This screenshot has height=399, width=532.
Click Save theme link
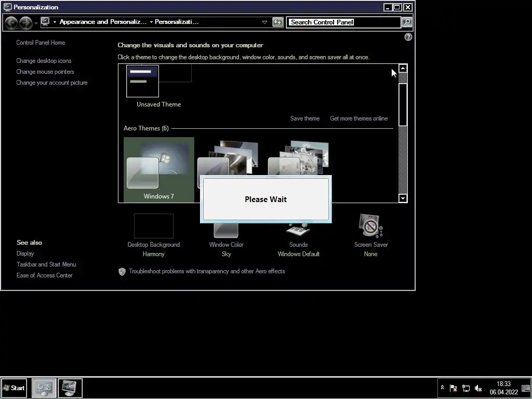[304, 118]
